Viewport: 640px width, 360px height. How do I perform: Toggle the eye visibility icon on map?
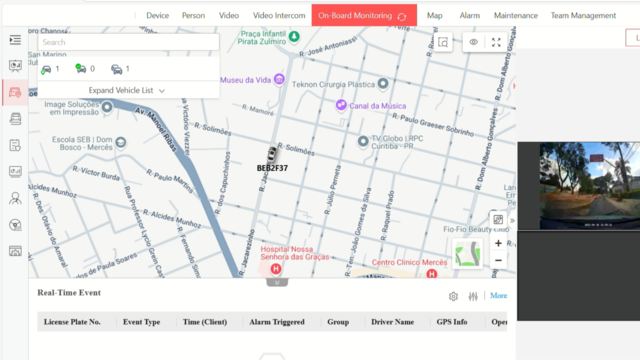point(473,42)
